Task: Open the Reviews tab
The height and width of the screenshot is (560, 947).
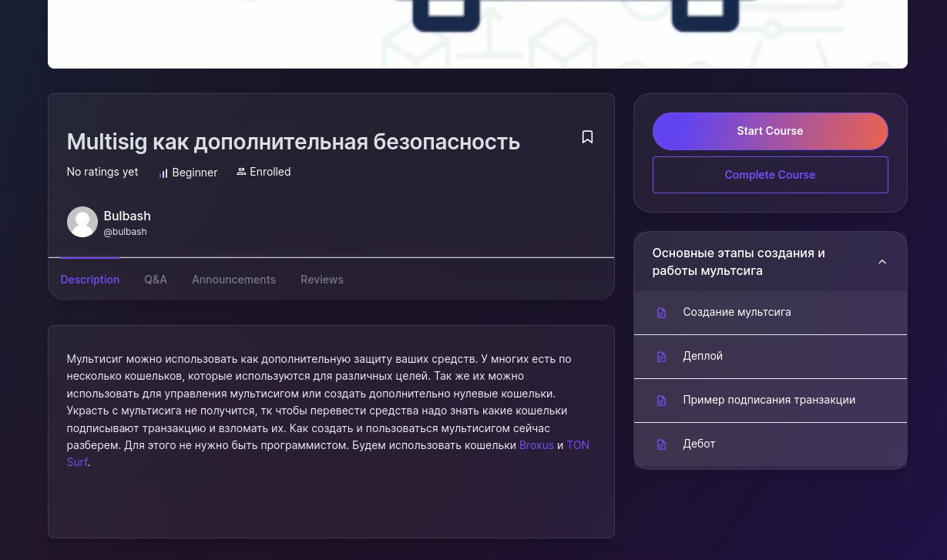Action: [x=322, y=280]
